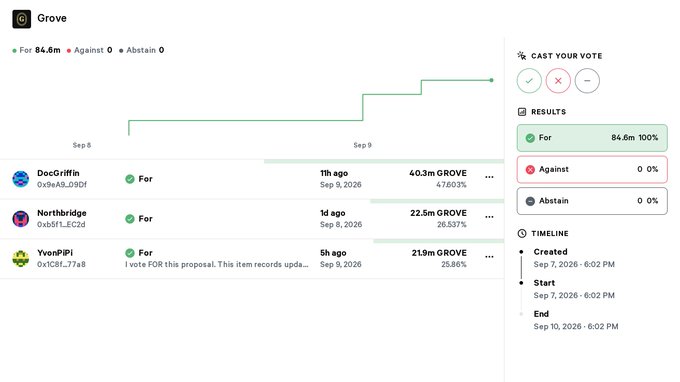680x382 pixels.
Task: Click the 22.5m GROVE amount
Action: pos(438,213)
